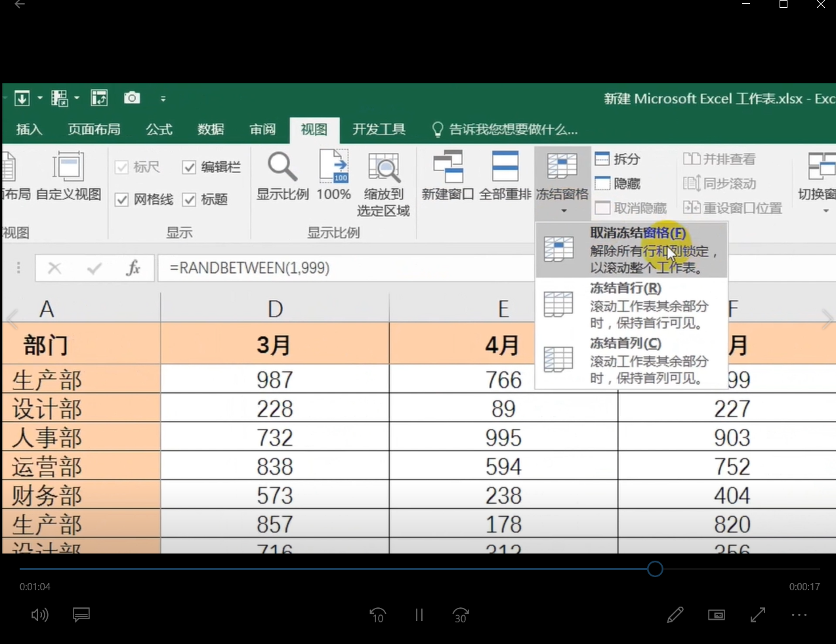Toggle the 网格线 (Gridlines) checkbox

[121, 199]
